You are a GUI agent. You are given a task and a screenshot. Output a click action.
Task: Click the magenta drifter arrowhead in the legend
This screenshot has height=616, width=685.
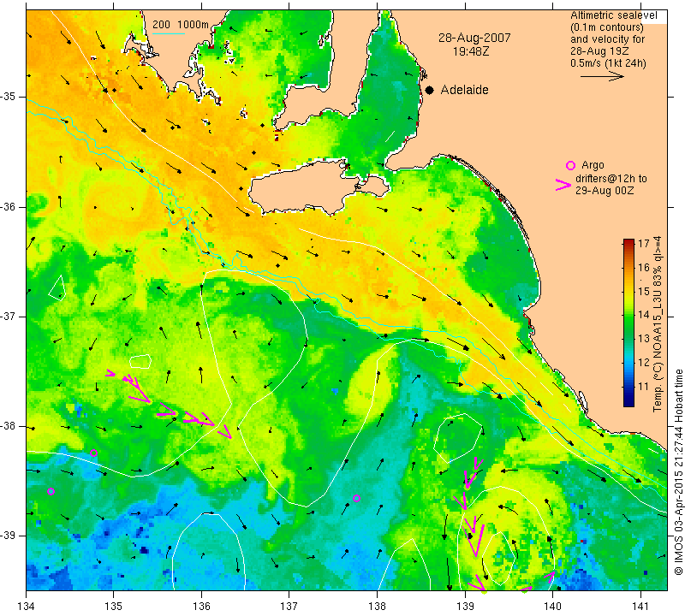tap(563, 185)
